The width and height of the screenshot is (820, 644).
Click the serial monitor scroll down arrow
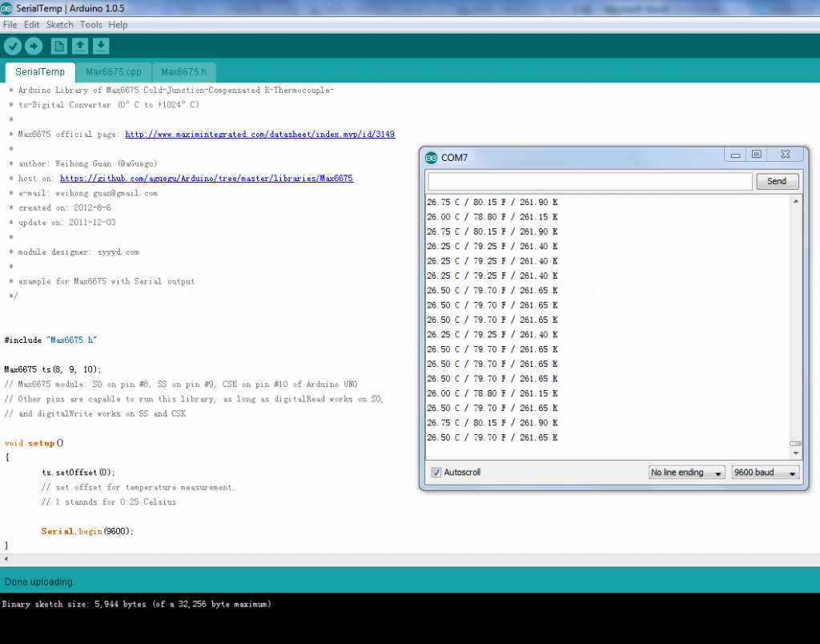(x=796, y=453)
